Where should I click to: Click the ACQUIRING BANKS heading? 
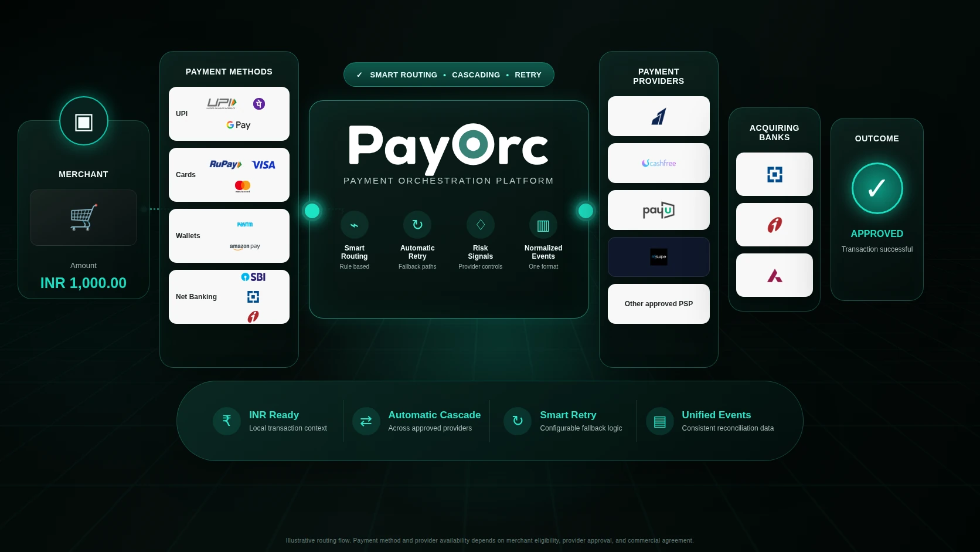[x=774, y=133]
